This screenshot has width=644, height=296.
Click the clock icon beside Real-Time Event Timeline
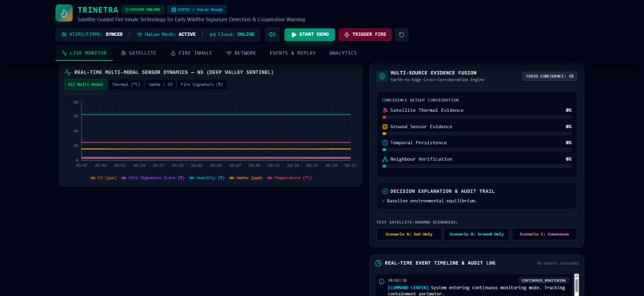[x=378, y=263]
